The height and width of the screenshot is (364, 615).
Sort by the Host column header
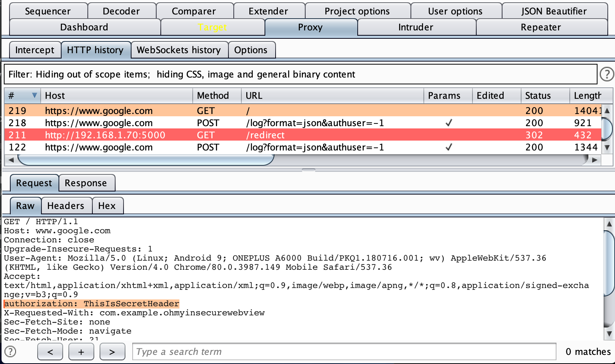[x=117, y=95]
